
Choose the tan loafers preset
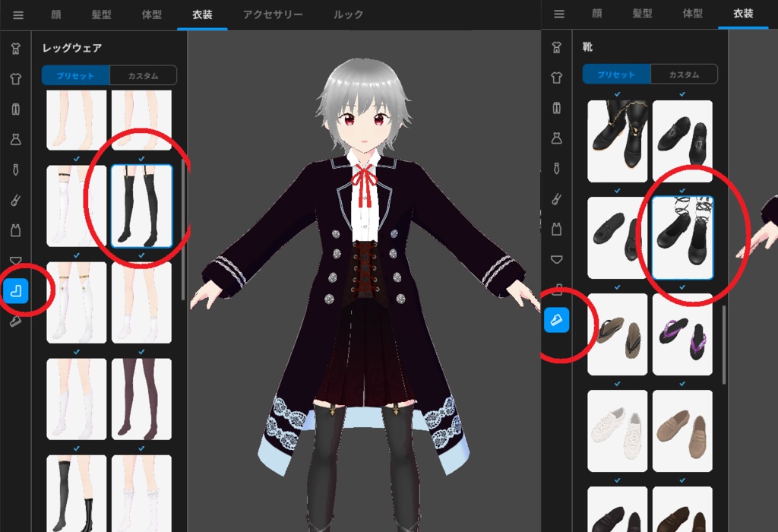[682, 431]
